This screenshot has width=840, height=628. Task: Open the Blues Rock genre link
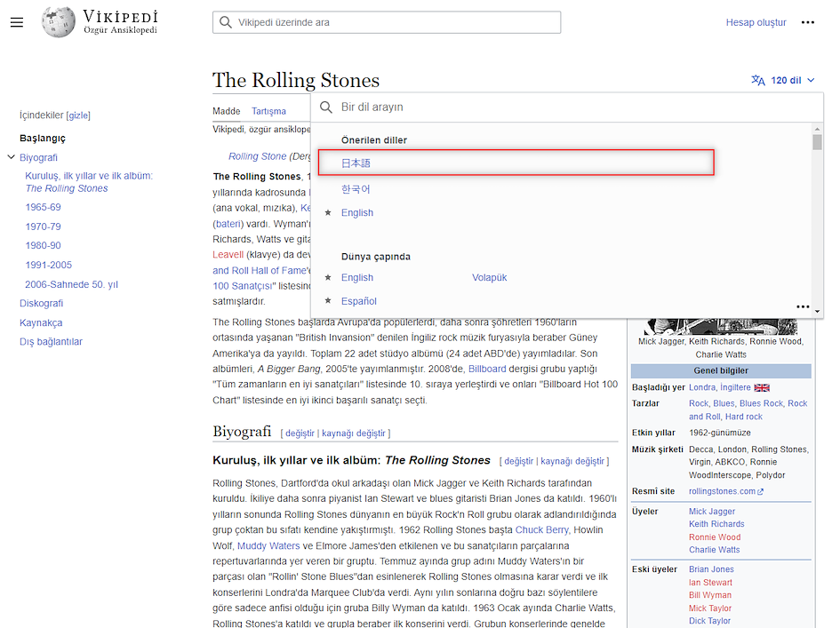(x=761, y=403)
